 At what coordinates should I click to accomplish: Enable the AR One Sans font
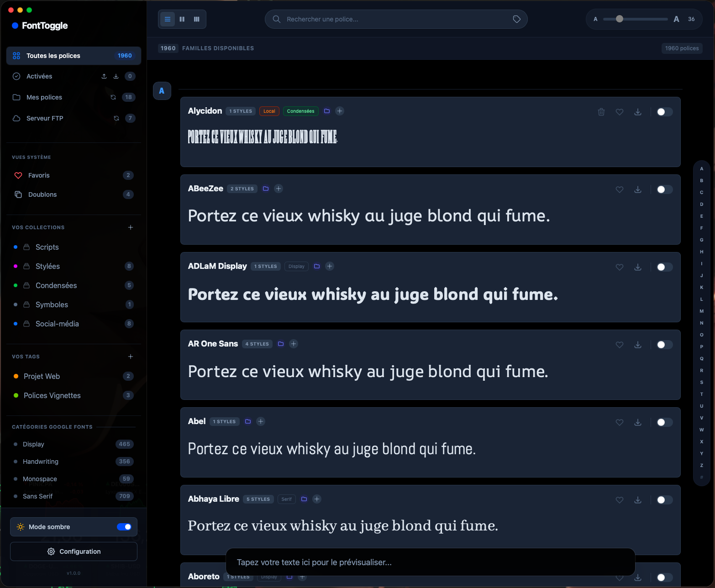click(664, 345)
